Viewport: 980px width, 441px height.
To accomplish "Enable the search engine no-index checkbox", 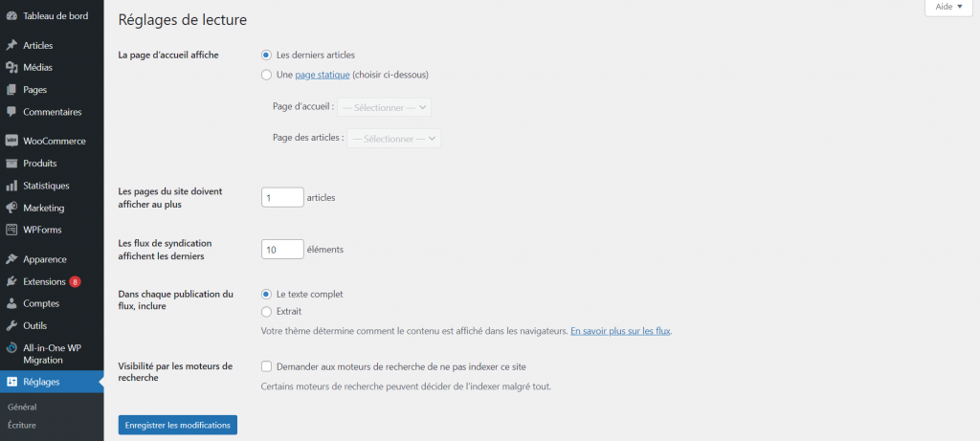I will 266,366.
